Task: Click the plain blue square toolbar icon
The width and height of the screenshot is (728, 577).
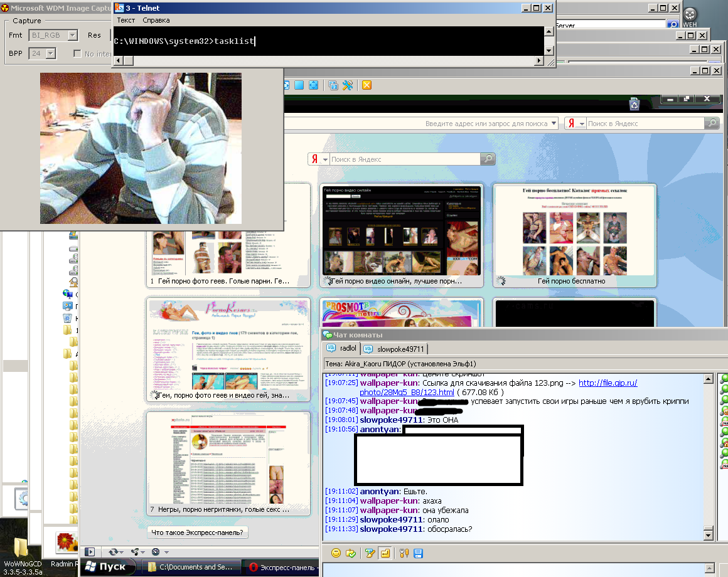Action: (x=299, y=85)
